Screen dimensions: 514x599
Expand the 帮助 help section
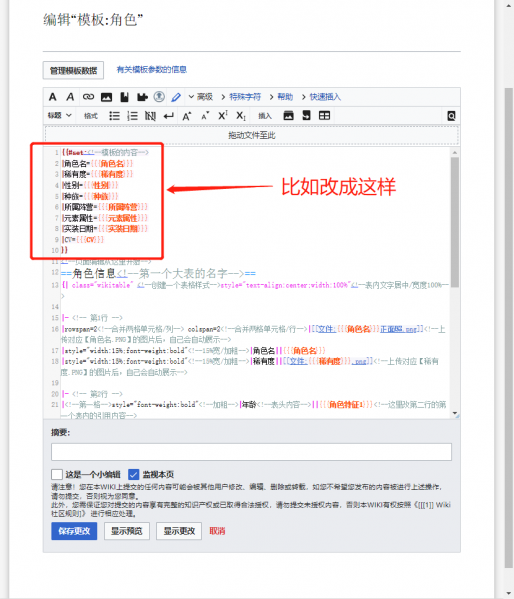(x=281, y=97)
